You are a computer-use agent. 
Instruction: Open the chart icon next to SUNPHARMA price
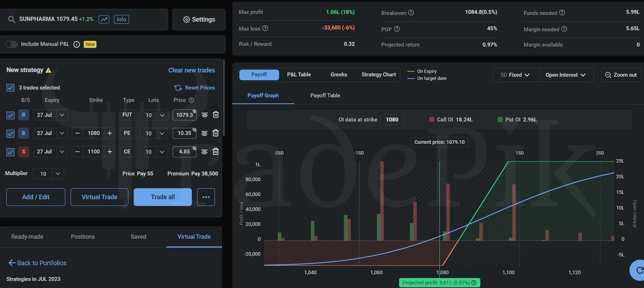(104, 19)
